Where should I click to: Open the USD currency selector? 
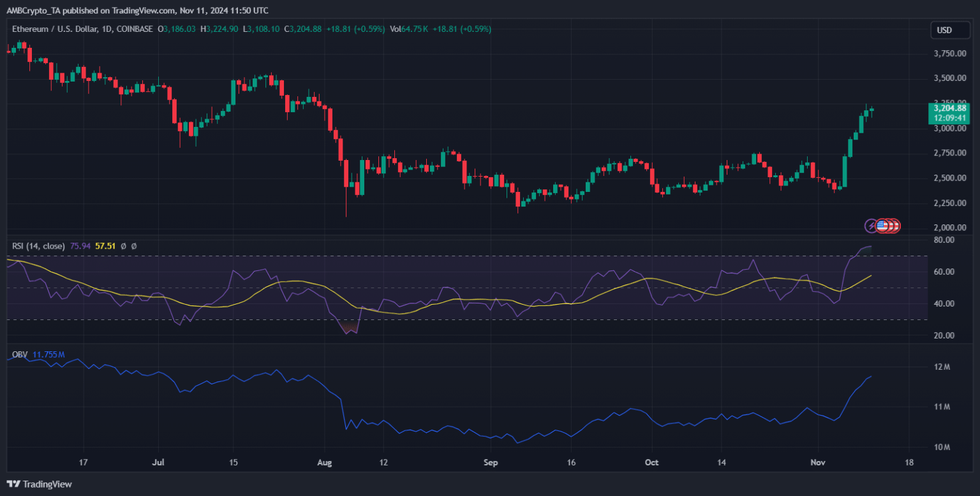pos(944,30)
